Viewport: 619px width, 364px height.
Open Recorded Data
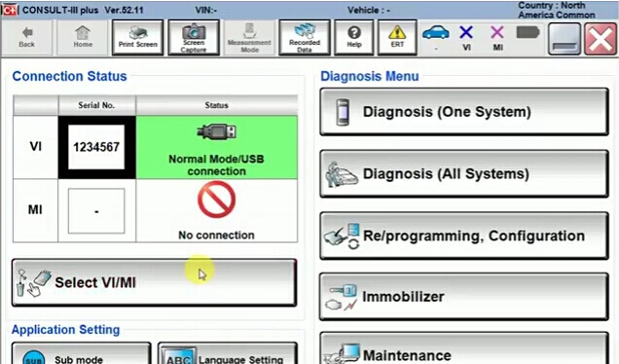pyautogui.click(x=305, y=38)
